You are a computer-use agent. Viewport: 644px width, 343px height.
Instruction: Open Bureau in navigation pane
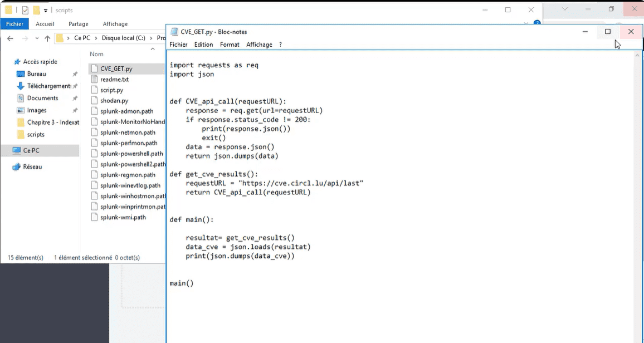tap(37, 74)
